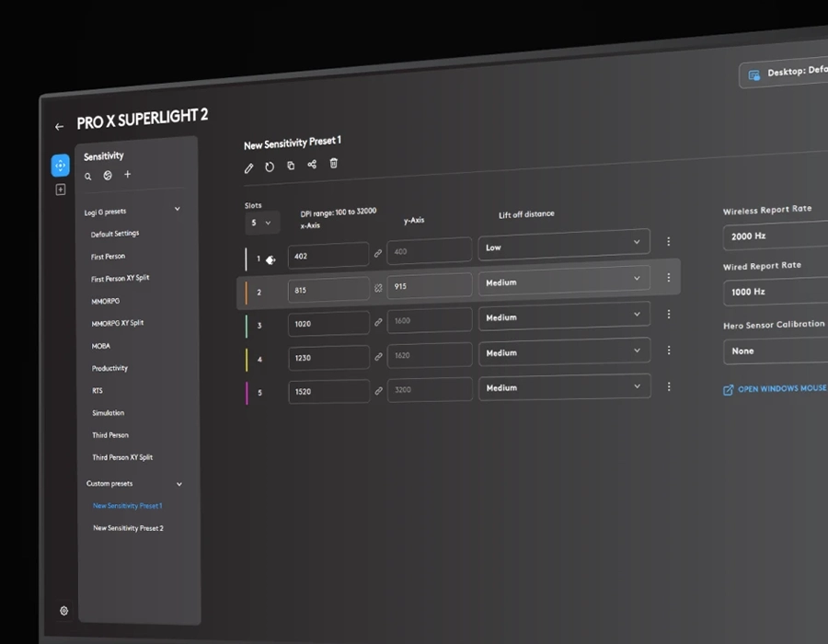The width and height of the screenshot is (828, 644).
Task: Open more options for slot 5
Action: (x=669, y=386)
